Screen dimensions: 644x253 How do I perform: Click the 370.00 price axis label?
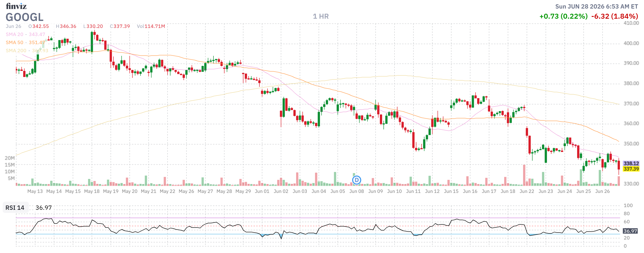tap(631, 104)
